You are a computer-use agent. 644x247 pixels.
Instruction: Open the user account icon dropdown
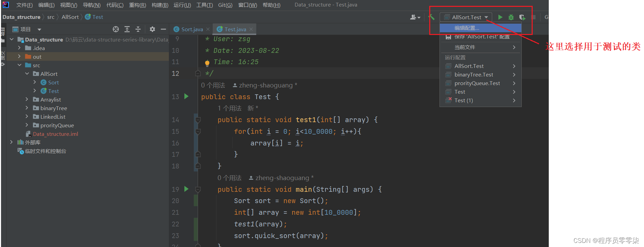415,17
